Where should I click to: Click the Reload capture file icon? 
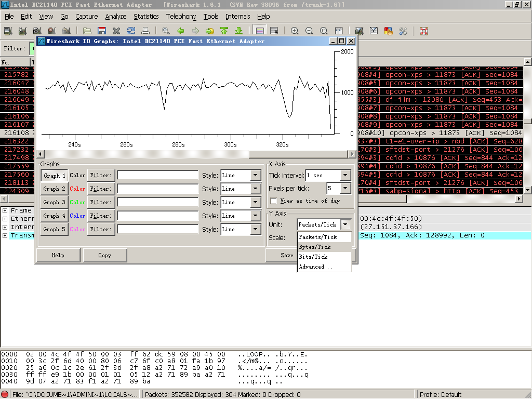(131, 31)
